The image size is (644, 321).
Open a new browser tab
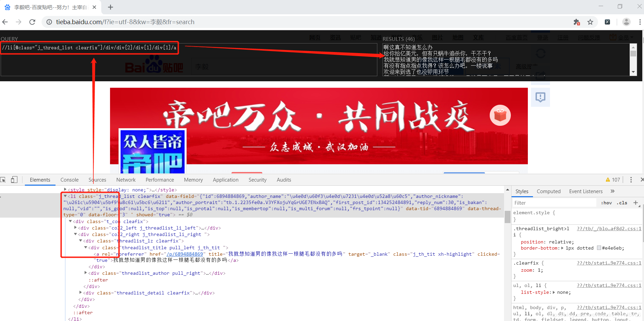pos(110,7)
